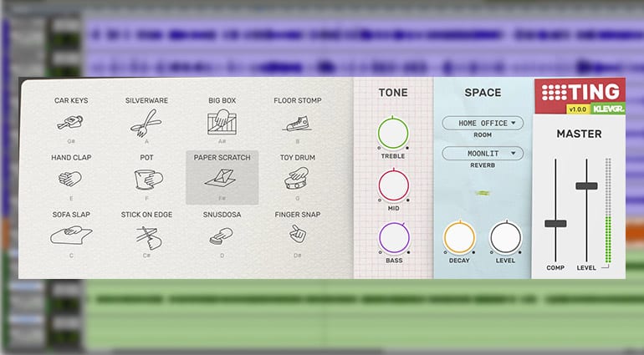This screenshot has width=644, height=355.
Task: Select the Stick On Edge pad
Action: [x=149, y=237]
